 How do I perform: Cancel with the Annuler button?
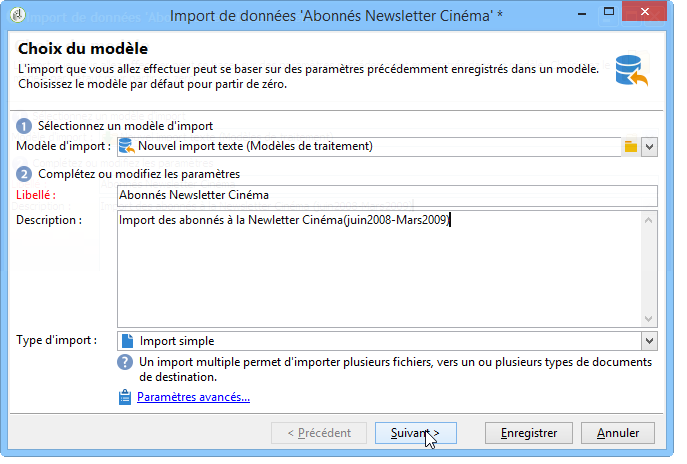point(617,433)
